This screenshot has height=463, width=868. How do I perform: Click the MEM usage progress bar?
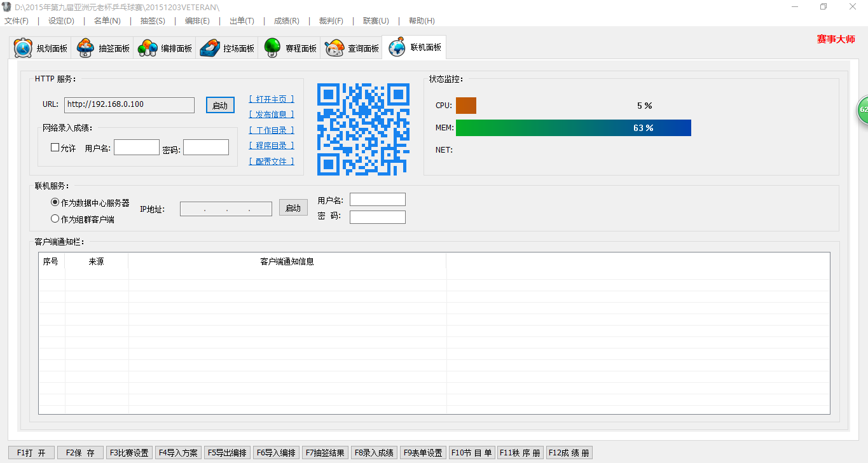pos(573,128)
